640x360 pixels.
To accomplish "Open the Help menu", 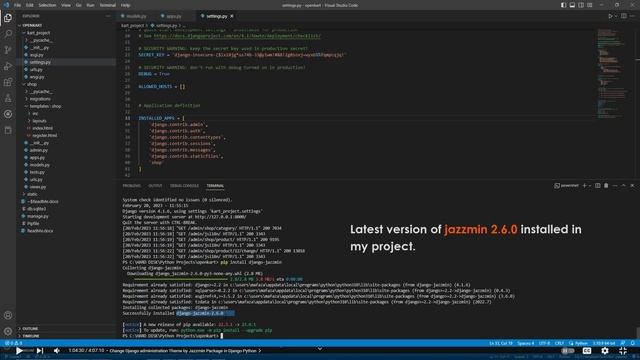I will [x=126, y=5].
